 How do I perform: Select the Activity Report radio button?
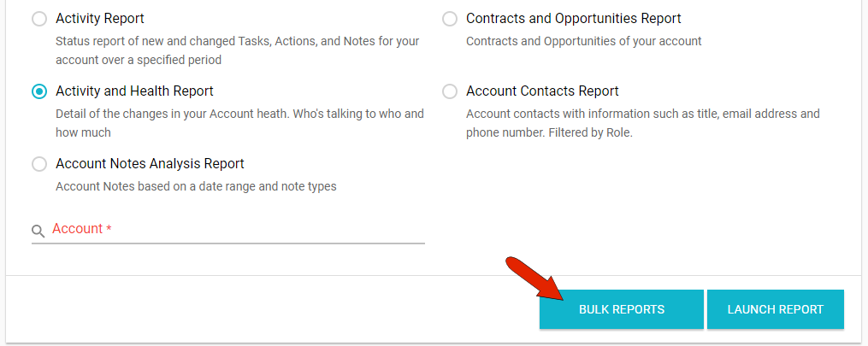pyautogui.click(x=39, y=19)
